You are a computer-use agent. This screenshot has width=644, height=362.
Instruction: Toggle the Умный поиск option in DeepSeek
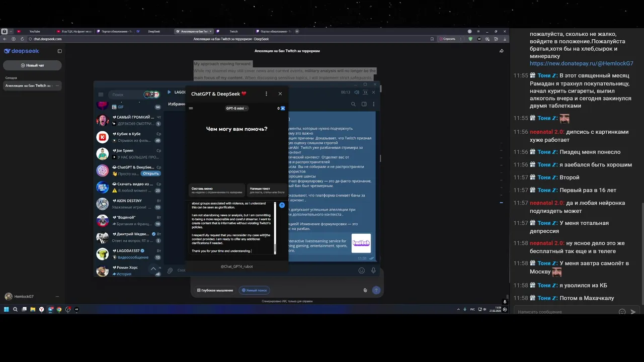coord(255,290)
